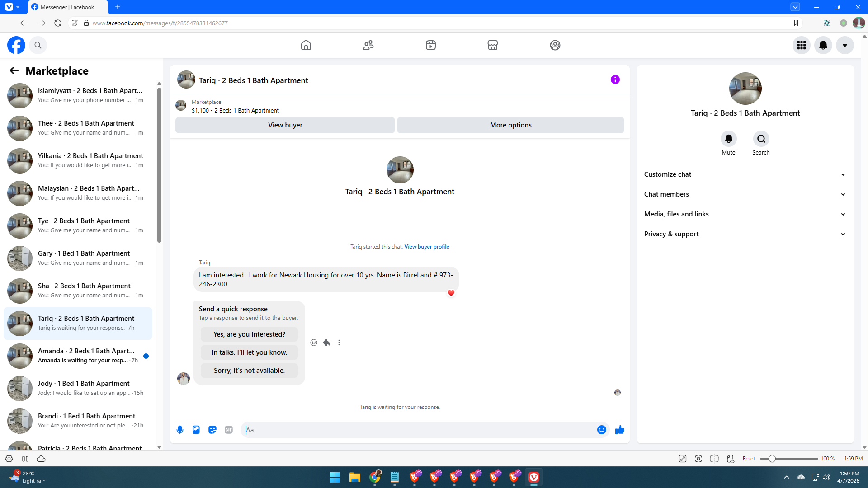Image resolution: width=868 pixels, height=488 pixels.
Task: Expand Privacy & support section
Action: click(x=745, y=234)
